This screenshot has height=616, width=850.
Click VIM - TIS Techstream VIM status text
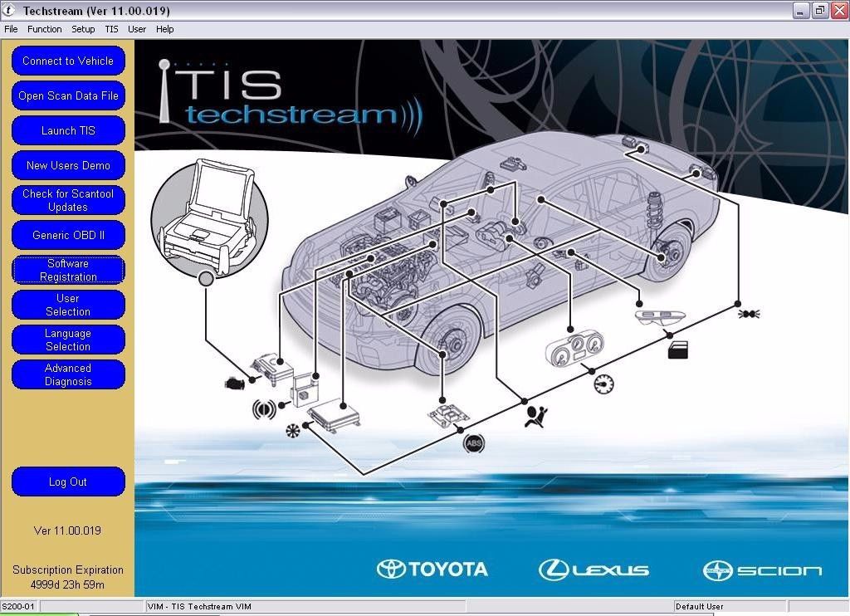pyautogui.click(x=199, y=606)
